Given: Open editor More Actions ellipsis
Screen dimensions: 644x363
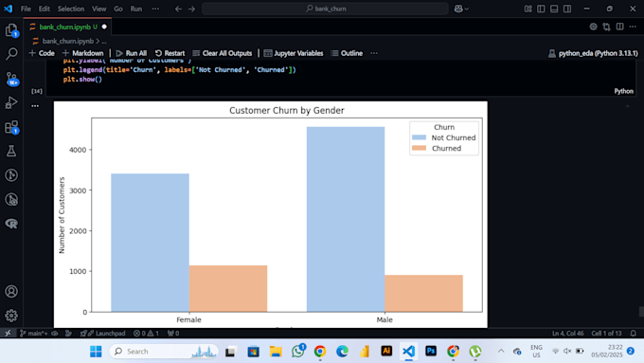Looking at the screenshot, I should pos(633,27).
